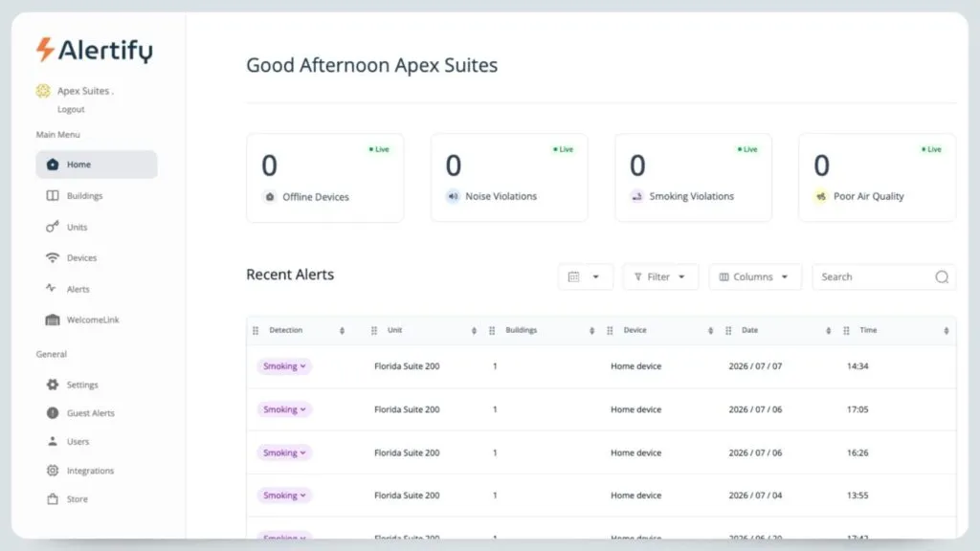Sort by the Buildings column arrows

point(591,330)
